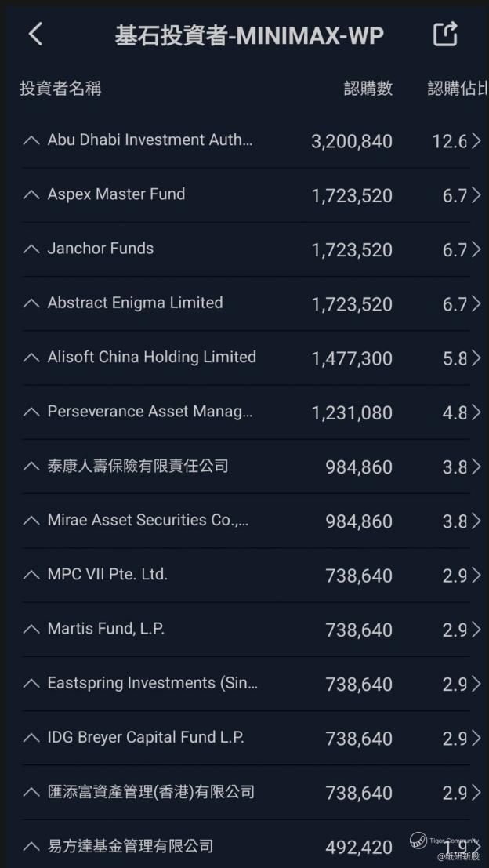Image resolution: width=489 pixels, height=868 pixels.
Task: Tap right chevron on Mirae Asset row
Action: (476, 521)
